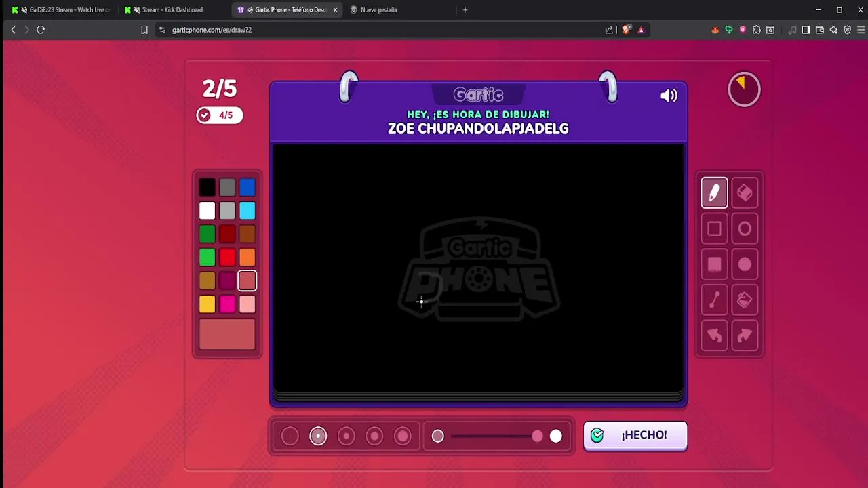Pick the bright red color swatch

227,258
